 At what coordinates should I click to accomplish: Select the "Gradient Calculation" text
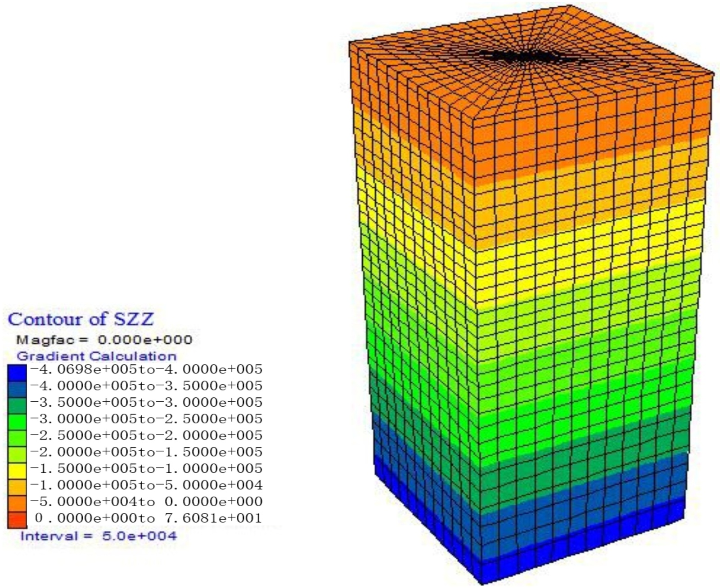click(96, 356)
